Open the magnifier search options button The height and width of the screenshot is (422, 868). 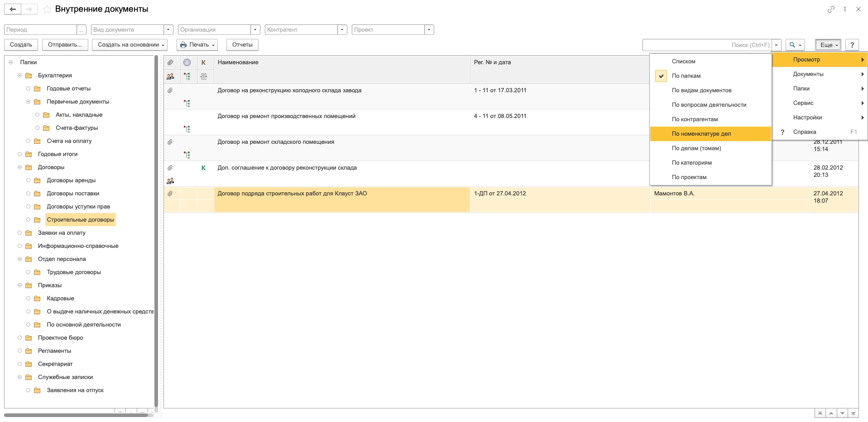pyautogui.click(x=795, y=45)
